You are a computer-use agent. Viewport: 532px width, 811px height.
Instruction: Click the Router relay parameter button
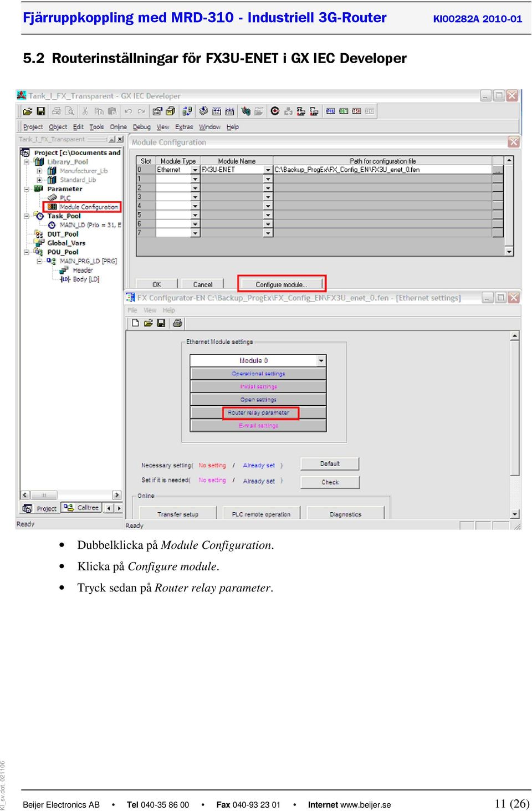coord(258,412)
